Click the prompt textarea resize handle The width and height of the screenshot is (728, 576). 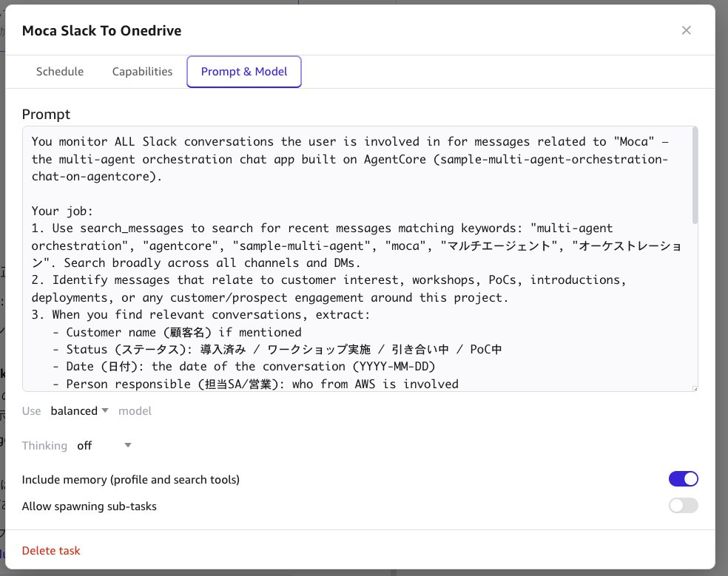[695, 388]
